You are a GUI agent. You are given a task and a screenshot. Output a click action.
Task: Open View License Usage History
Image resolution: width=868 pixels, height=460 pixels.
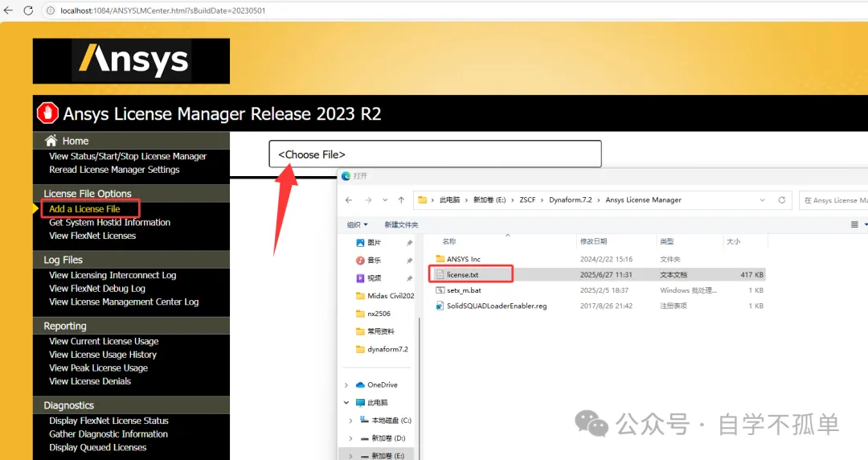tap(102, 354)
